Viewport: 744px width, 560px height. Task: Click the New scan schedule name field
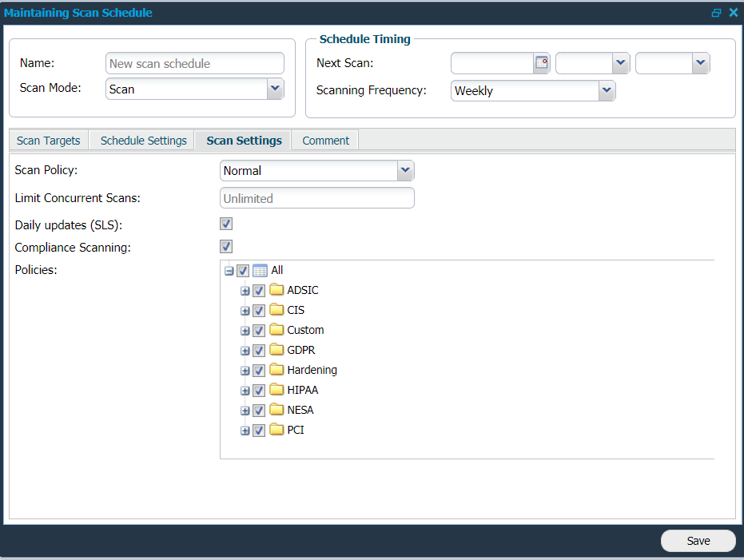pyautogui.click(x=194, y=63)
